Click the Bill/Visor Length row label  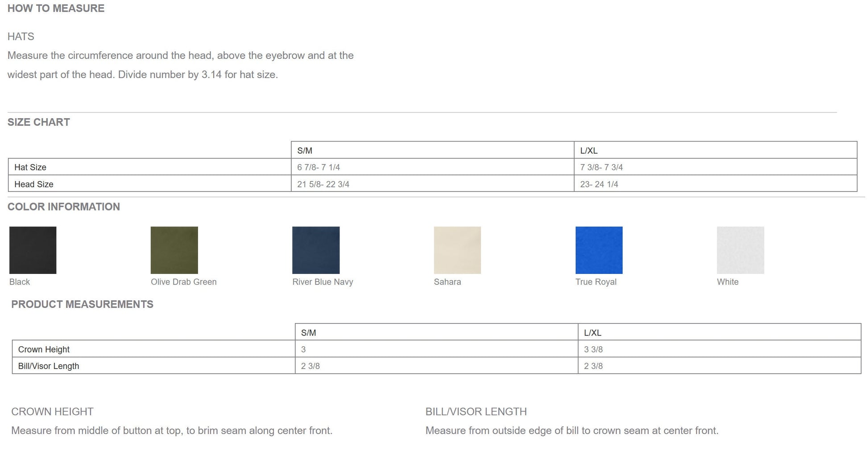(x=49, y=366)
